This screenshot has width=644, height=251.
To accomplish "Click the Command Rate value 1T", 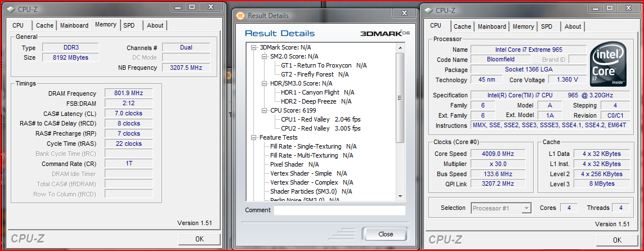I will coord(128,164).
